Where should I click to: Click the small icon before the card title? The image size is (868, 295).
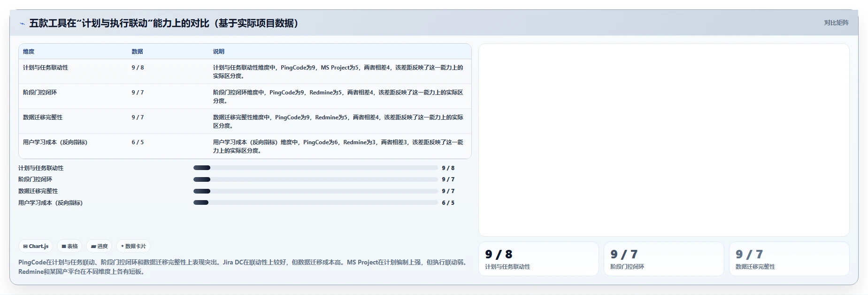(22, 23)
